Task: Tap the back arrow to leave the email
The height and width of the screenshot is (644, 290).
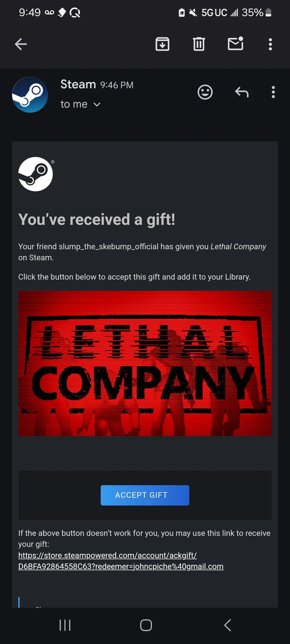Action: pos(21,44)
